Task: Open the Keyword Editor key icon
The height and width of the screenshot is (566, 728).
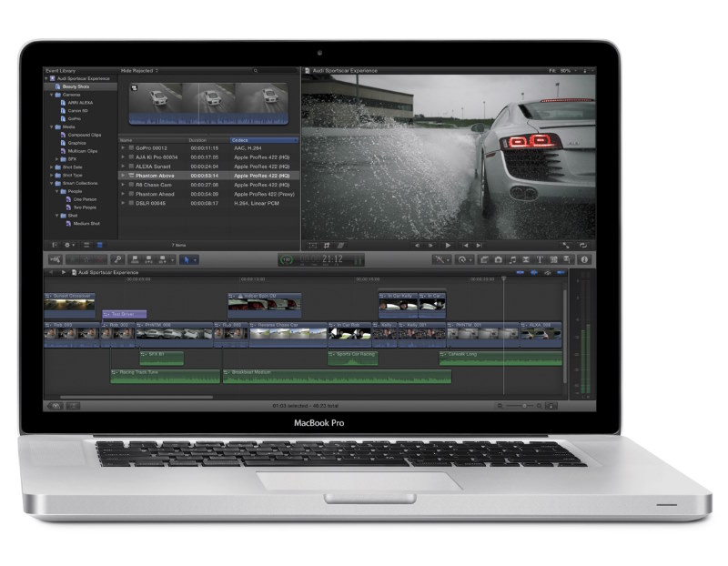Action: tap(118, 259)
